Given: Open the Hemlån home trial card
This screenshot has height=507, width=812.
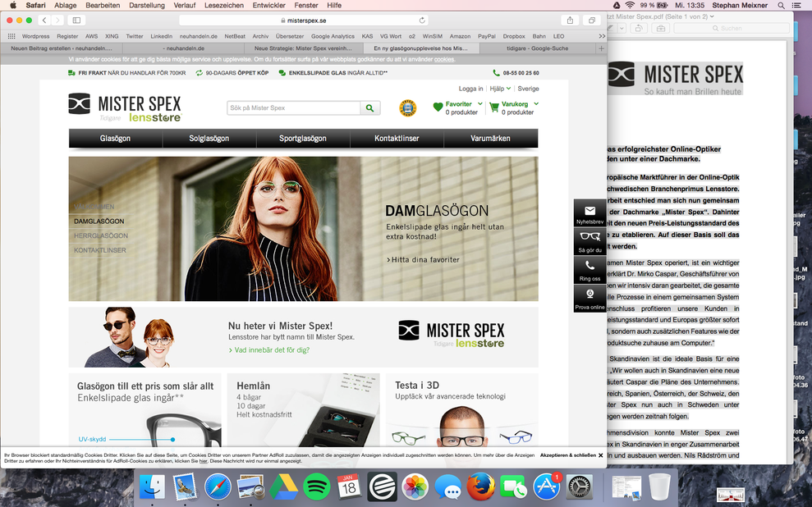Looking at the screenshot, I should click(x=303, y=410).
